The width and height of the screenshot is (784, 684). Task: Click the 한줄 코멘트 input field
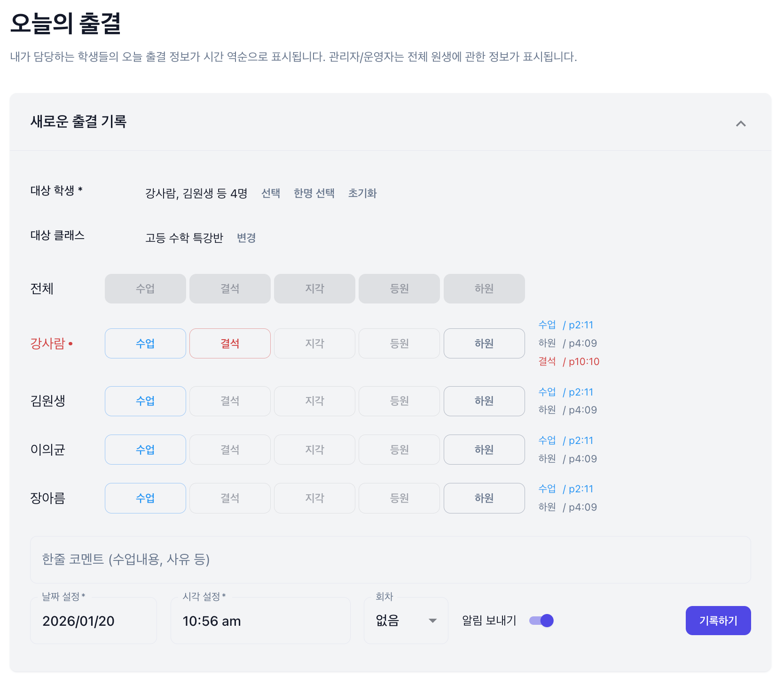coord(390,560)
